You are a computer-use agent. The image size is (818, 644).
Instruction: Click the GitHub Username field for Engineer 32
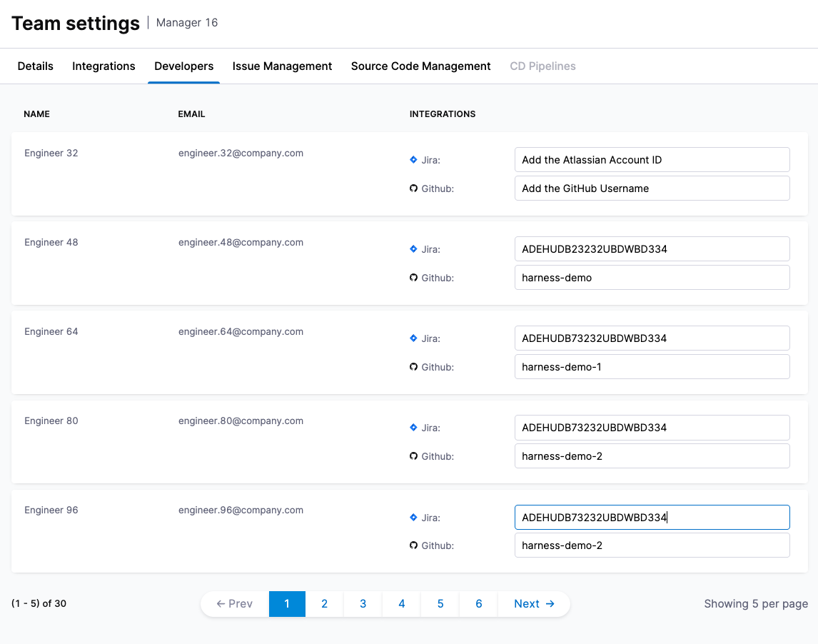(x=652, y=188)
